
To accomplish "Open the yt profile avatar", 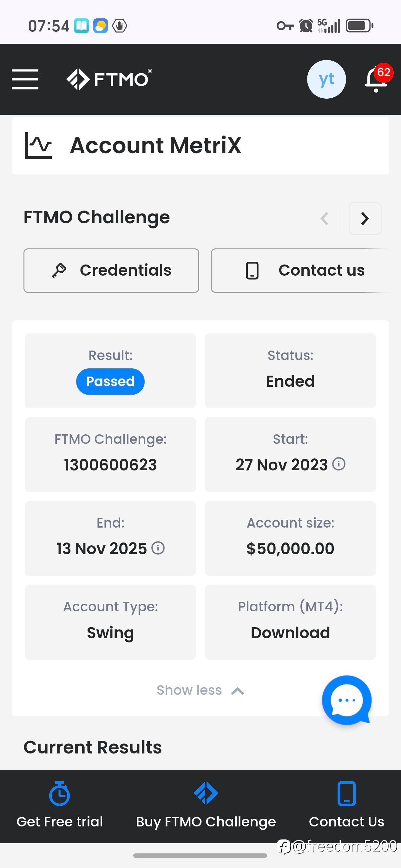I will pos(326,79).
